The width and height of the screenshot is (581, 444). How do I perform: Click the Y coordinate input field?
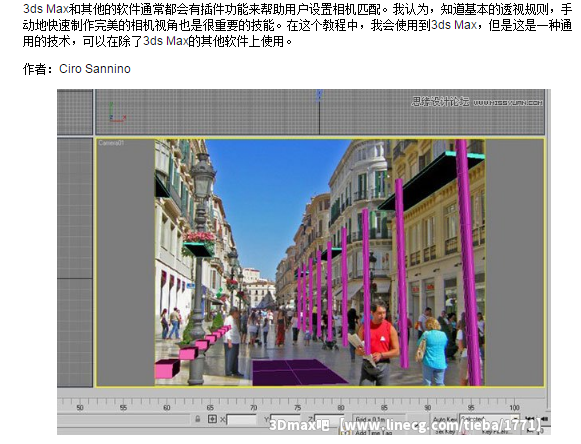[285, 419]
